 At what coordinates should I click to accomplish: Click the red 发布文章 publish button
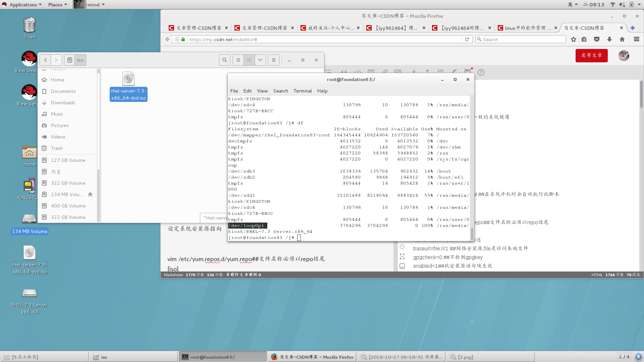point(592,55)
